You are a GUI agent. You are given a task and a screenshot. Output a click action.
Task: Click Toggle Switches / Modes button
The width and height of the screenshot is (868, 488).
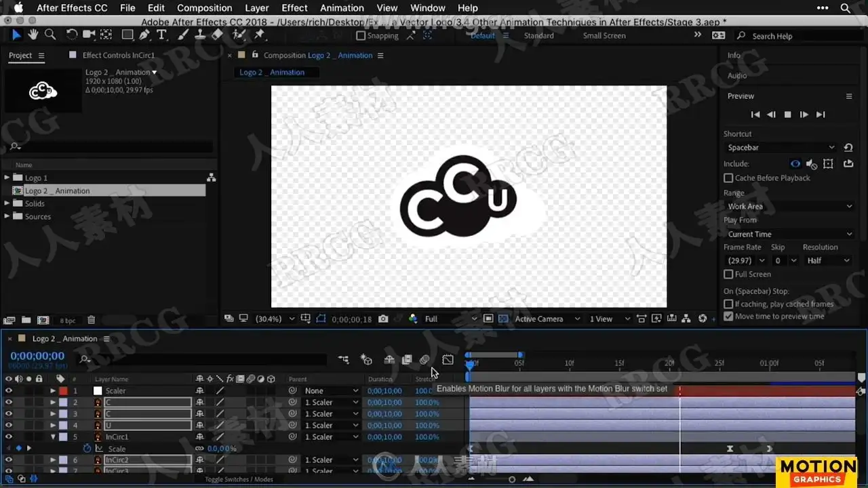(239, 479)
